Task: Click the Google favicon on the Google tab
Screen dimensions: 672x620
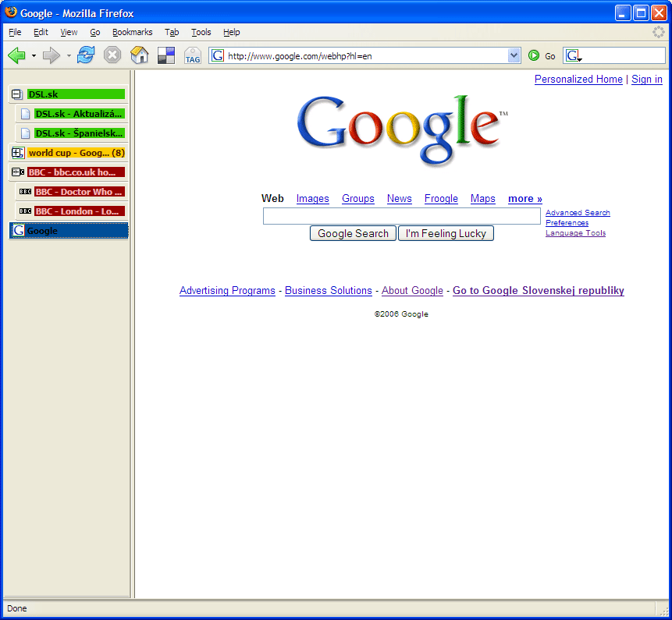Action: 18,231
